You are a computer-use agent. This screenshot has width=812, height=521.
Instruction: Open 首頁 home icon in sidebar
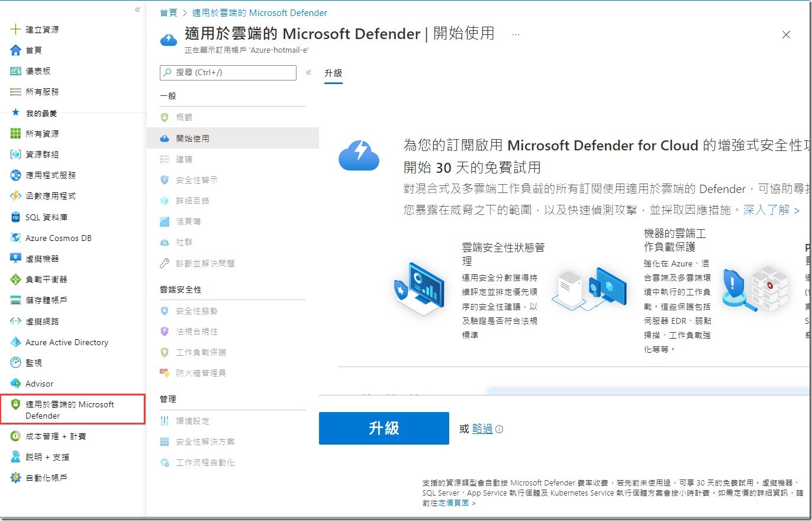click(16, 50)
